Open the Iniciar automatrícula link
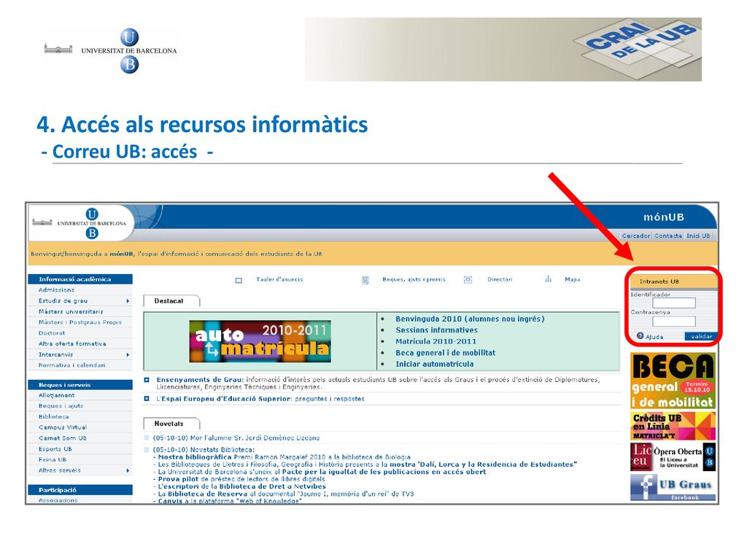 point(435,364)
